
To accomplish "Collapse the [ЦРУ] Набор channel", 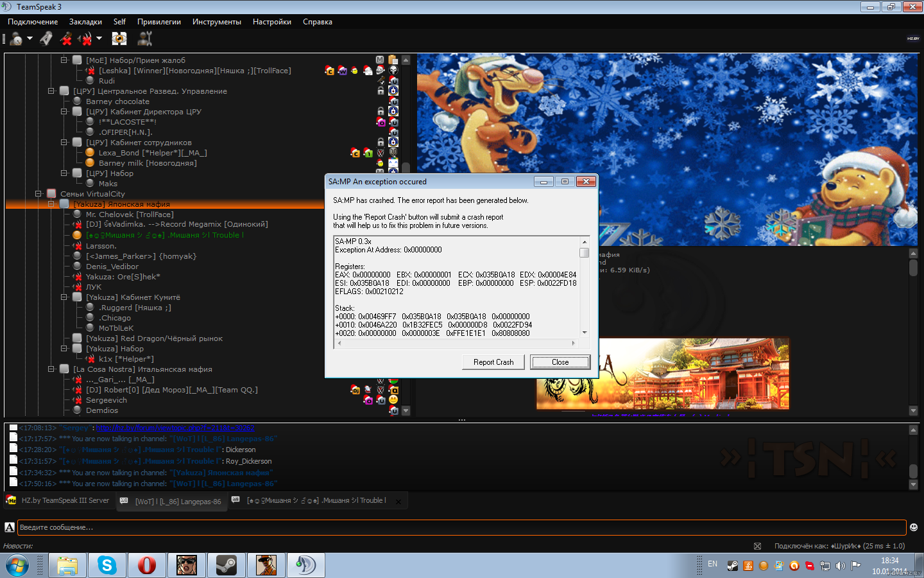I will pos(64,173).
